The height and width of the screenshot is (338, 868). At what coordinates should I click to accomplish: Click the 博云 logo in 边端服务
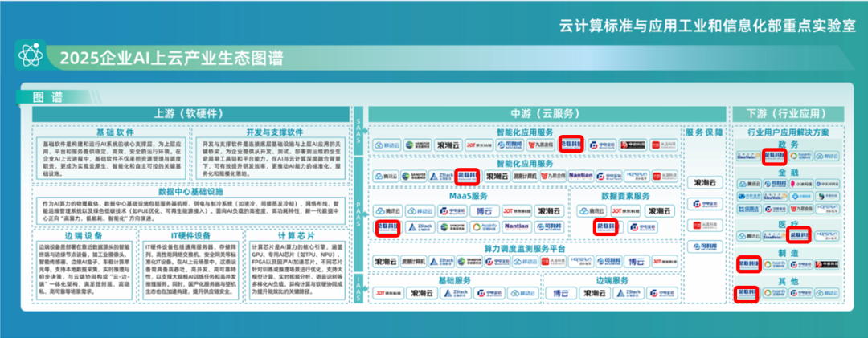point(561,293)
